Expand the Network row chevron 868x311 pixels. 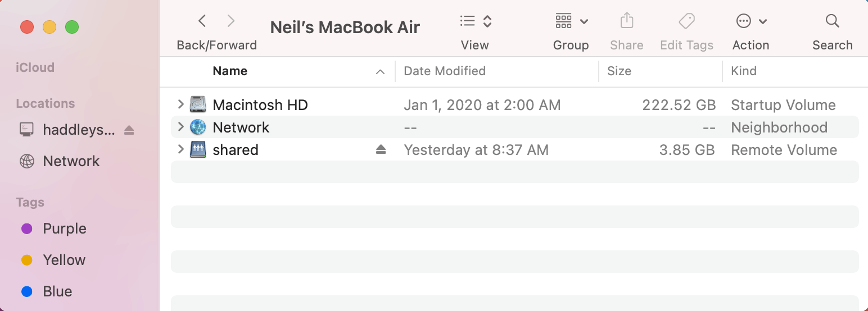click(180, 127)
